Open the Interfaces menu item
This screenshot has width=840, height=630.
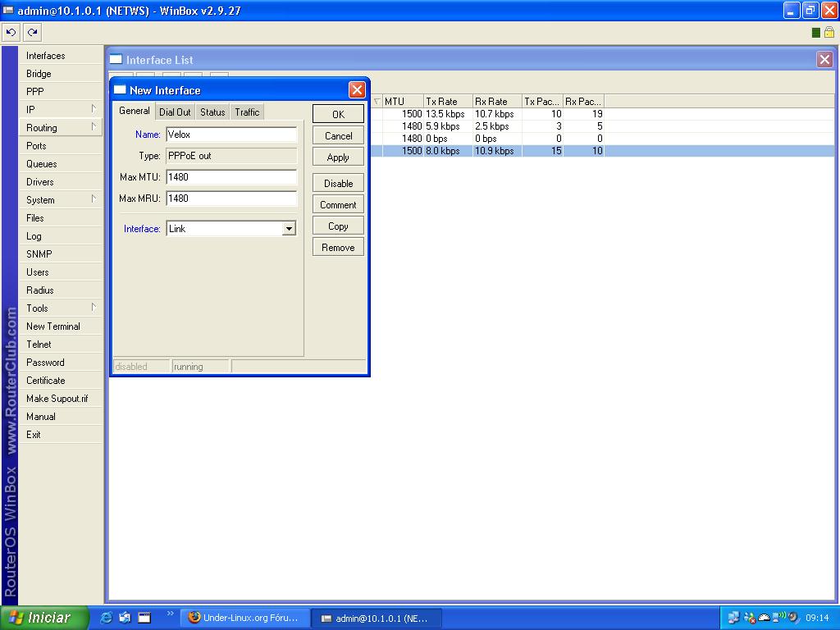click(61, 56)
